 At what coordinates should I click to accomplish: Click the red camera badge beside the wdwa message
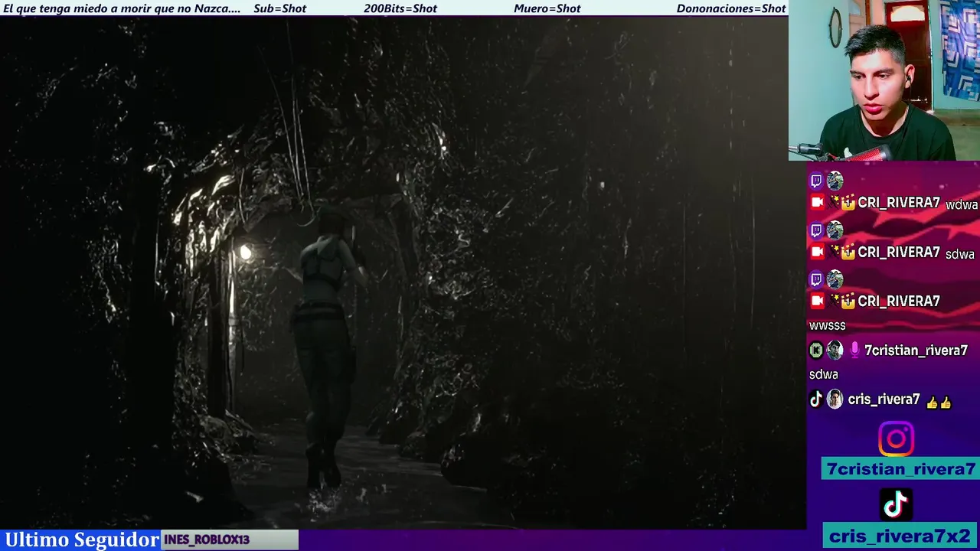pyautogui.click(x=818, y=203)
